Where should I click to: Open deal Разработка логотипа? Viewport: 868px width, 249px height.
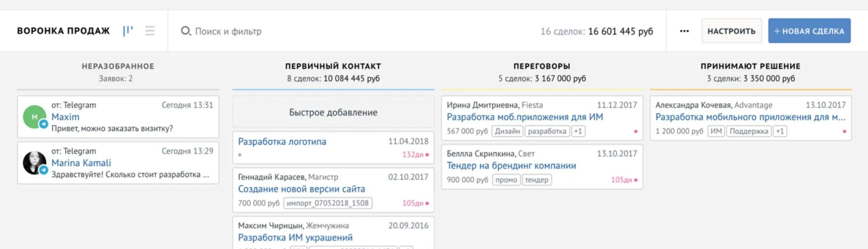[282, 141]
